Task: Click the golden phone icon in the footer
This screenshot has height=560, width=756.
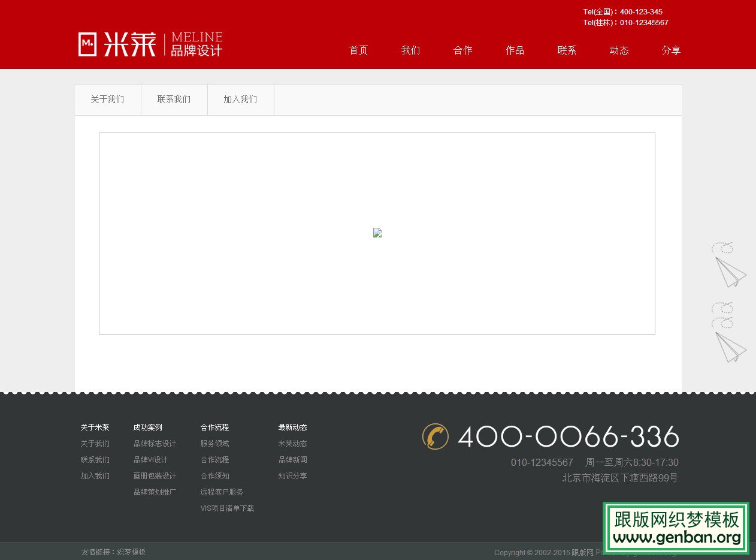Action: tap(436, 436)
